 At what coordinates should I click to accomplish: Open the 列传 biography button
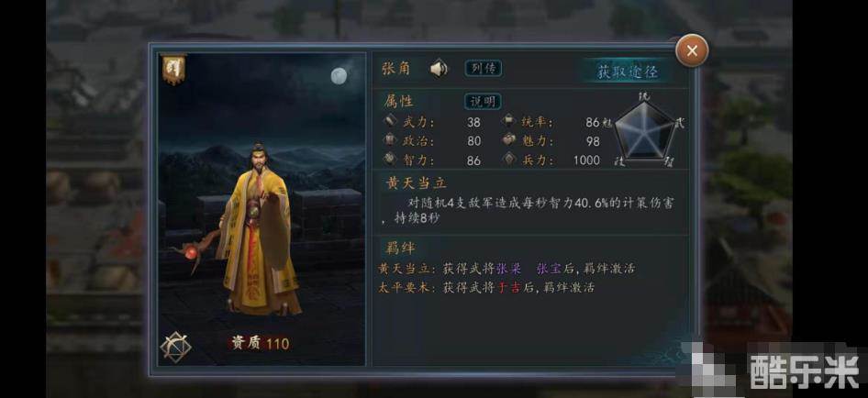(x=484, y=68)
